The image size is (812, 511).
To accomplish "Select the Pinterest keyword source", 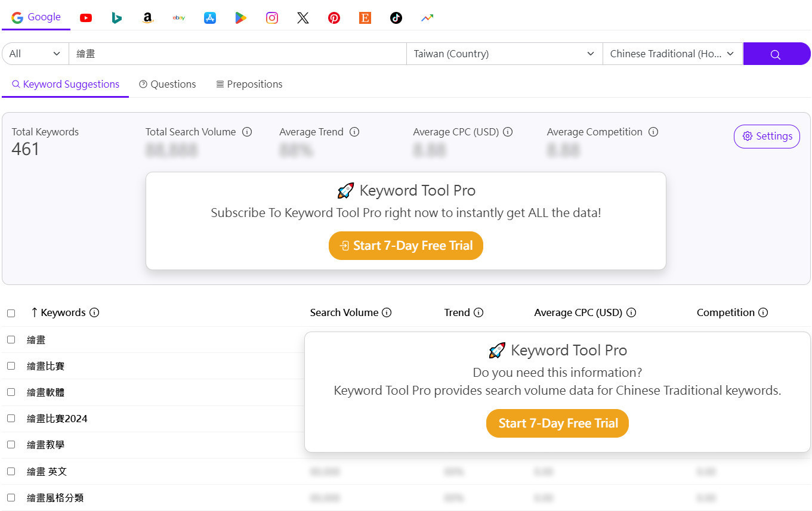I will pos(334,18).
